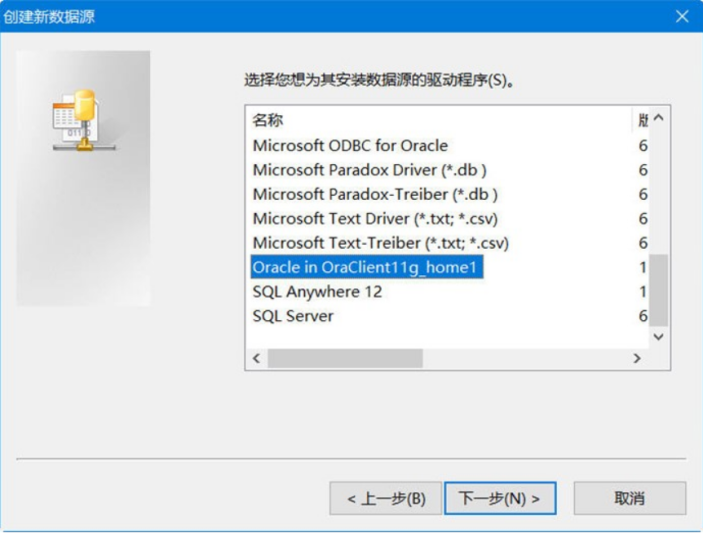Close the 创建新数据源 dialog
The width and height of the screenshot is (703, 533).
pyautogui.click(x=682, y=17)
